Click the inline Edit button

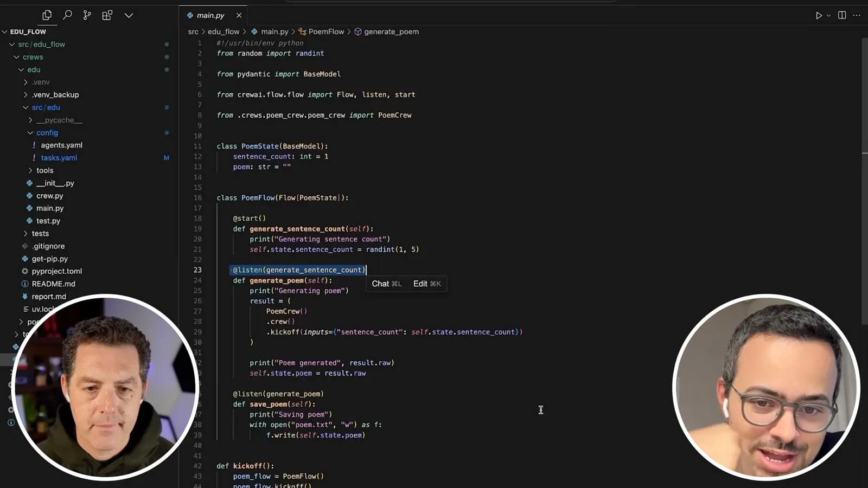coord(427,284)
